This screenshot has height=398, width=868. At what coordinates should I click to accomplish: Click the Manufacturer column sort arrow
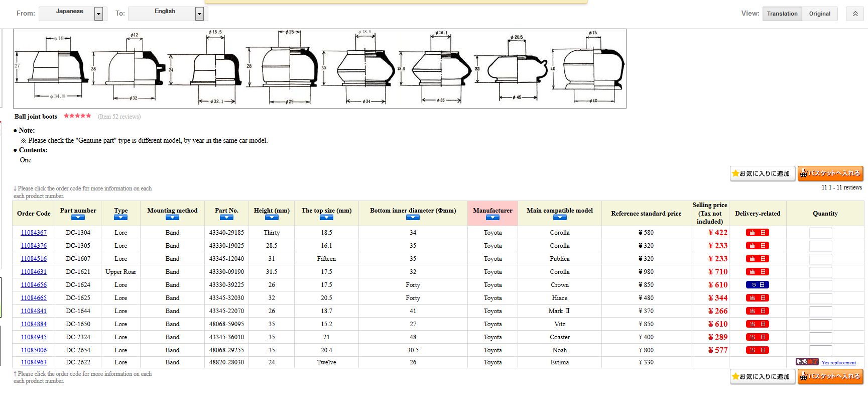(492, 218)
